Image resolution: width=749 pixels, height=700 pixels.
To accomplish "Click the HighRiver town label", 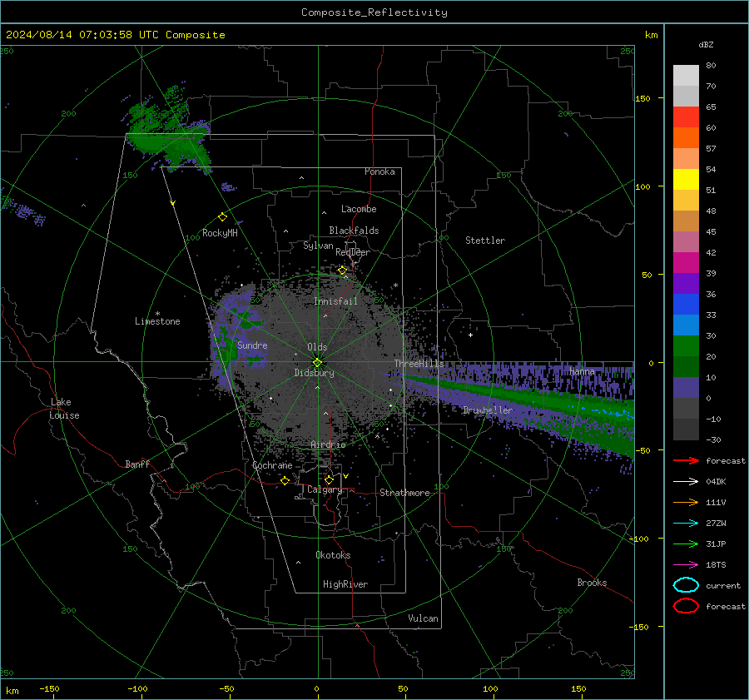I will 345,584.
